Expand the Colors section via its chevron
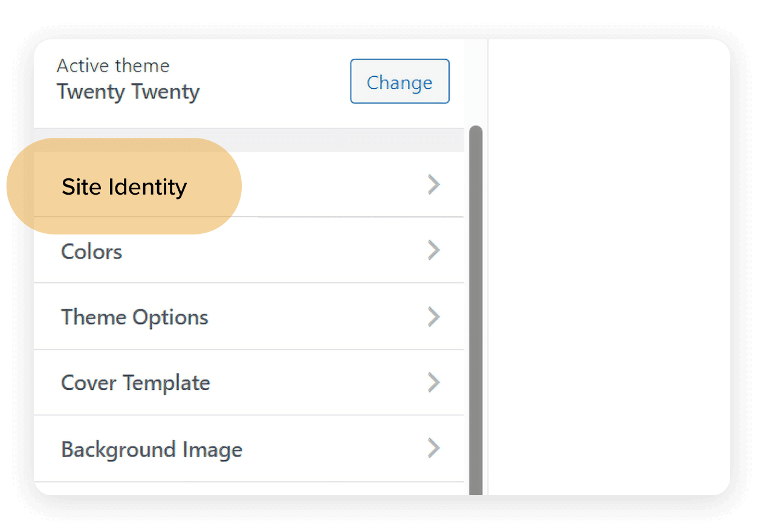The image size is (764, 532). (x=433, y=250)
